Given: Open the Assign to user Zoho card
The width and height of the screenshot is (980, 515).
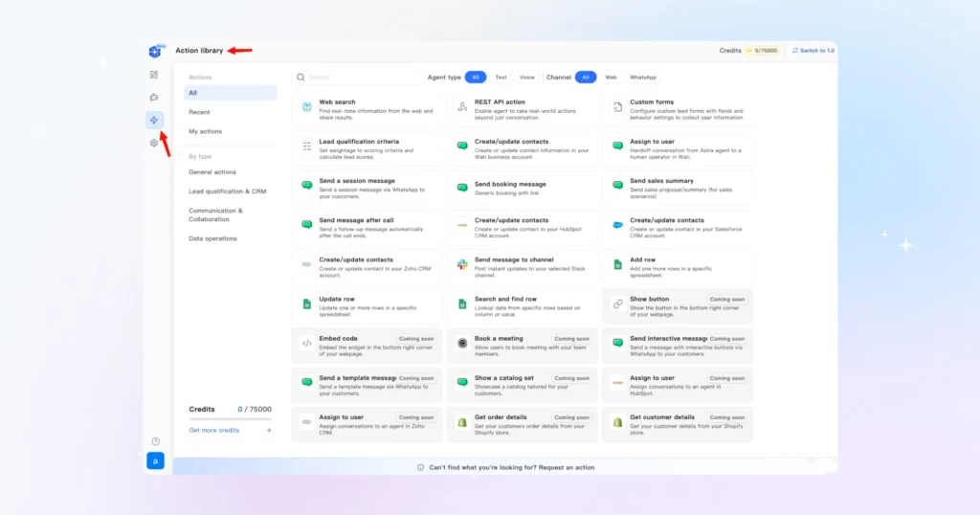Looking at the screenshot, I should (367, 424).
